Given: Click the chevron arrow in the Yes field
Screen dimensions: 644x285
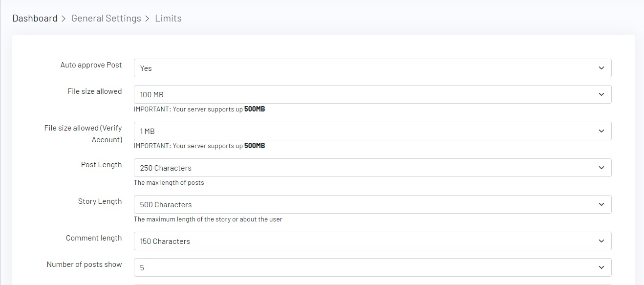Looking at the screenshot, I should point(601,68).
